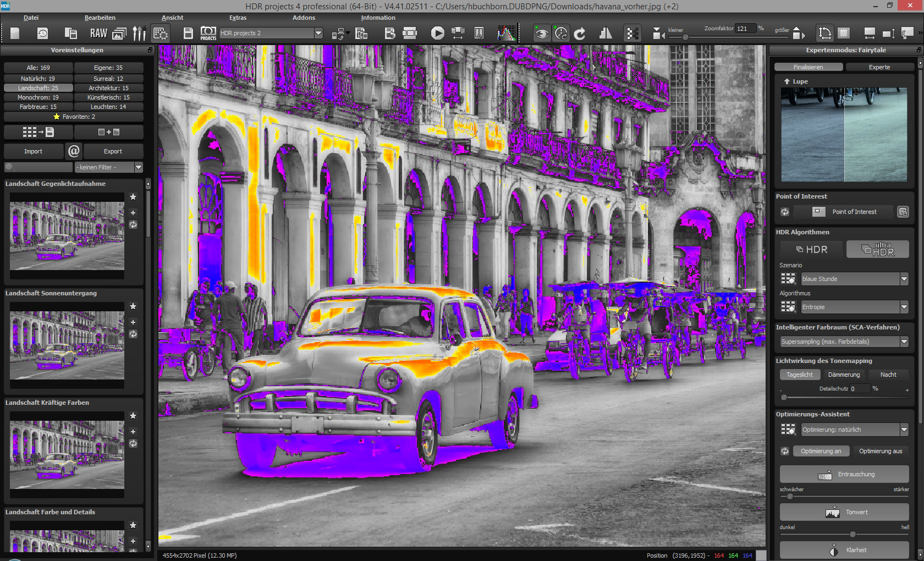
Task: Collapse the Lupe panel arrow
Action: click(787, 81)
